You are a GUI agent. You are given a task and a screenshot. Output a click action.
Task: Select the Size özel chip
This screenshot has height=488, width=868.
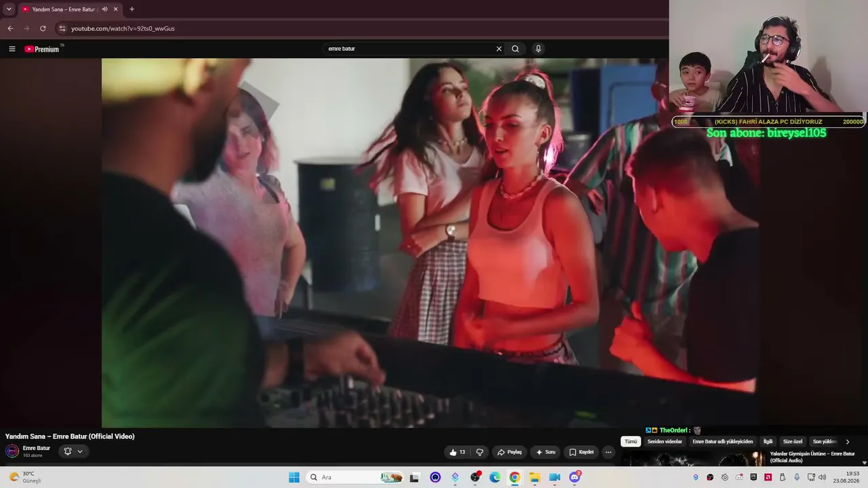793,441
